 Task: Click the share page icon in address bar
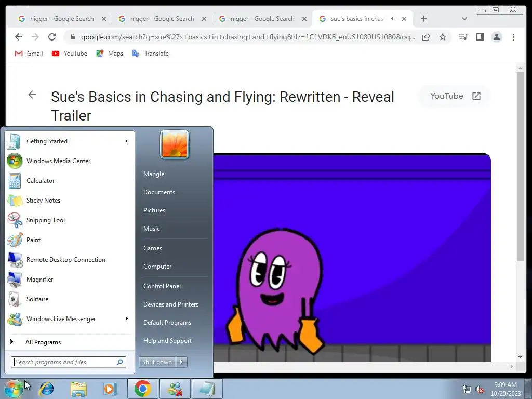pyautogui.click(x=426, y=37)
